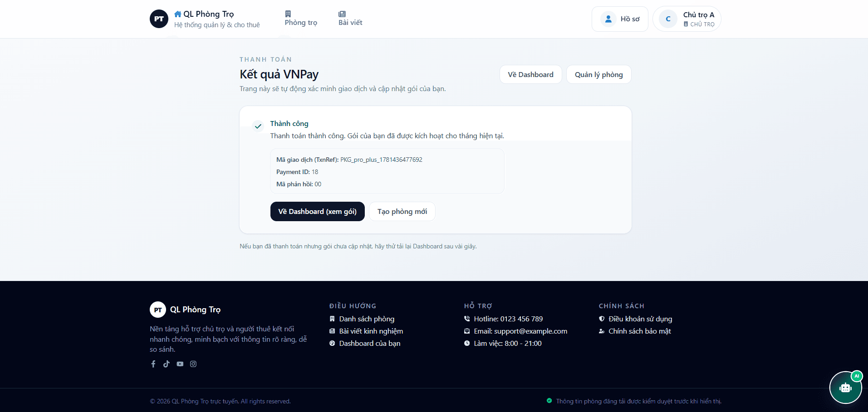Viewport: 868px width, 412px height.
Task: Click the user icon in Hồ sơ
Action: point(608,19)
